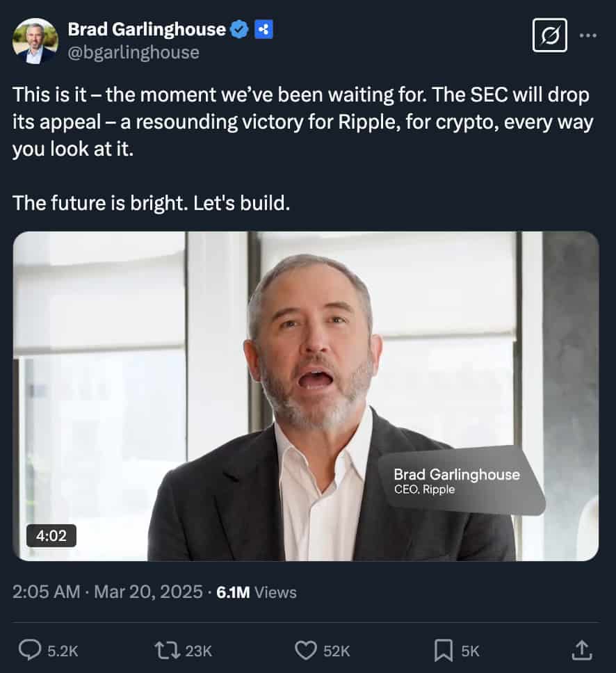Like the post with the heart icon
This screenshot has width=616, height=673.
306,650
